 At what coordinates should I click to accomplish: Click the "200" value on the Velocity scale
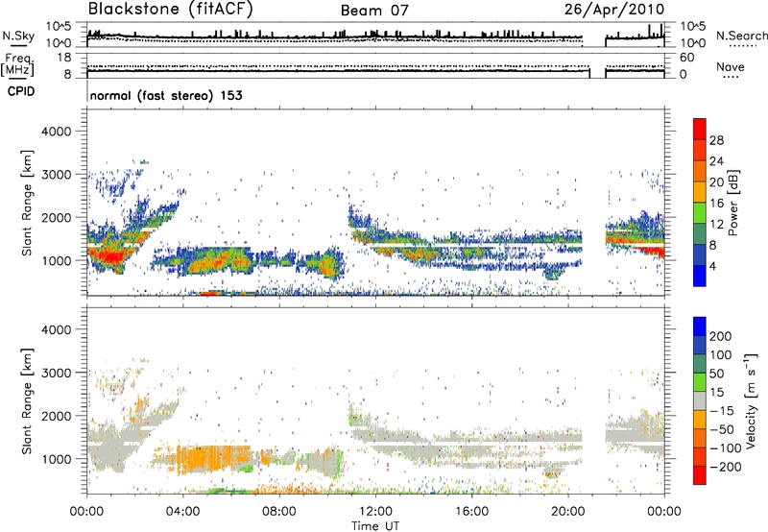721,336
